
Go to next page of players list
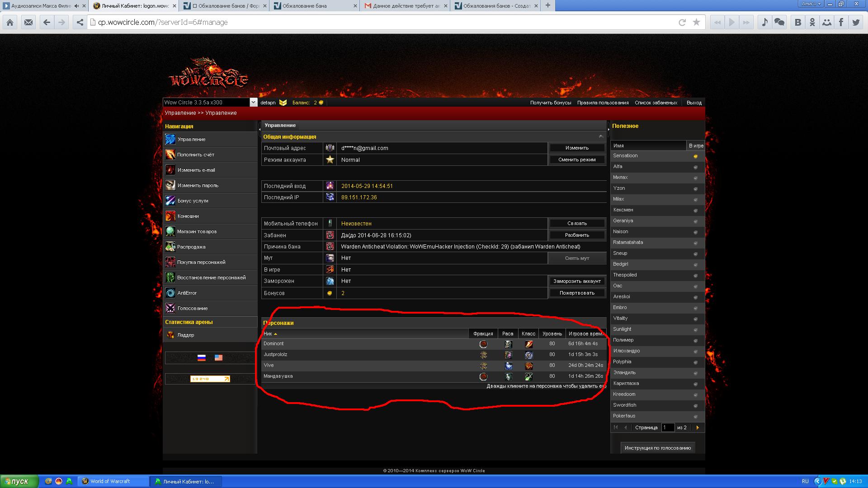pyautogui.click(x=698, y=427)
